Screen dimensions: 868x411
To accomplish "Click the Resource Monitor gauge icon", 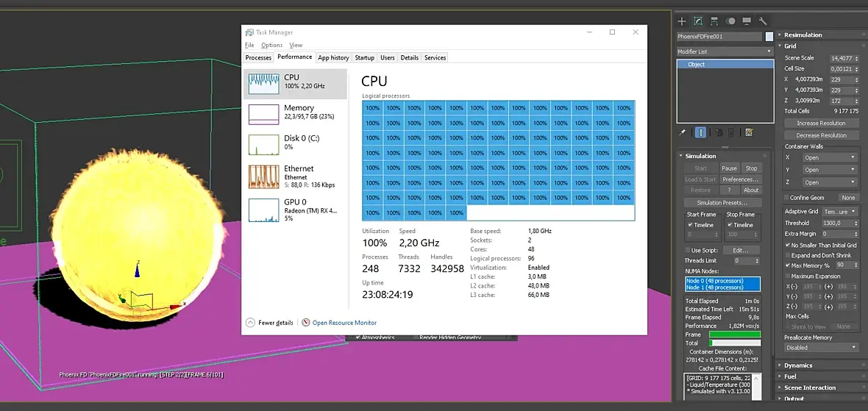I will (305, 323).
